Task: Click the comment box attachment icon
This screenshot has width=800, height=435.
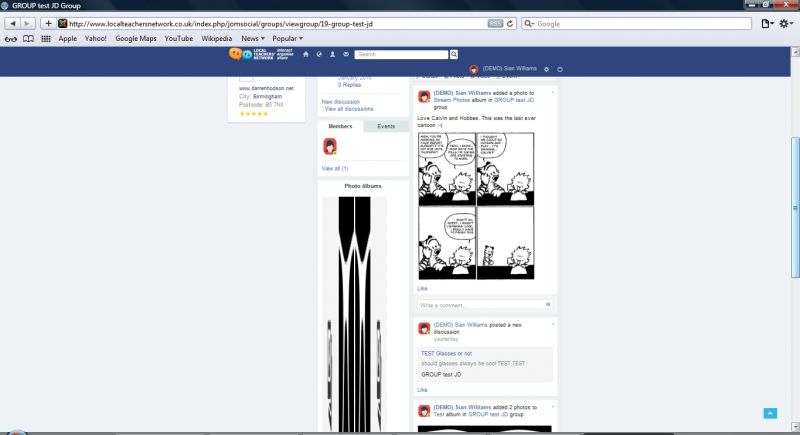Action: pos(548,304)
